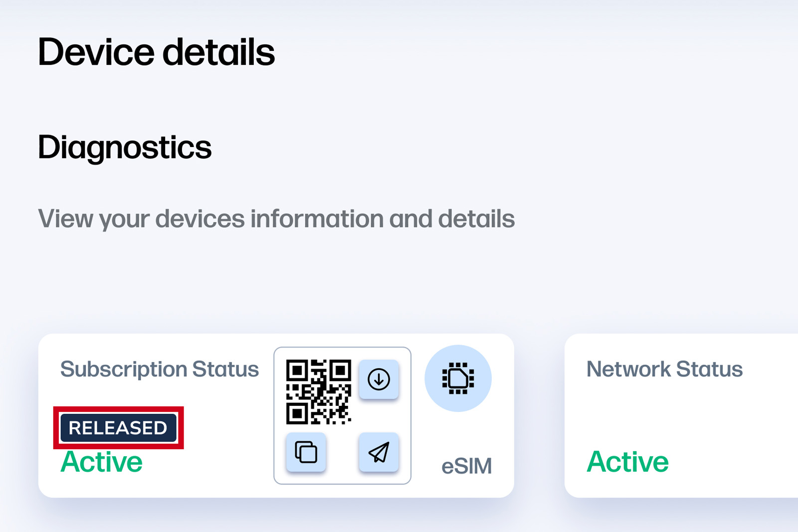Copy the eSIM activation code
Viewport: 798px width, 532px height.
[x=306, y=452]
